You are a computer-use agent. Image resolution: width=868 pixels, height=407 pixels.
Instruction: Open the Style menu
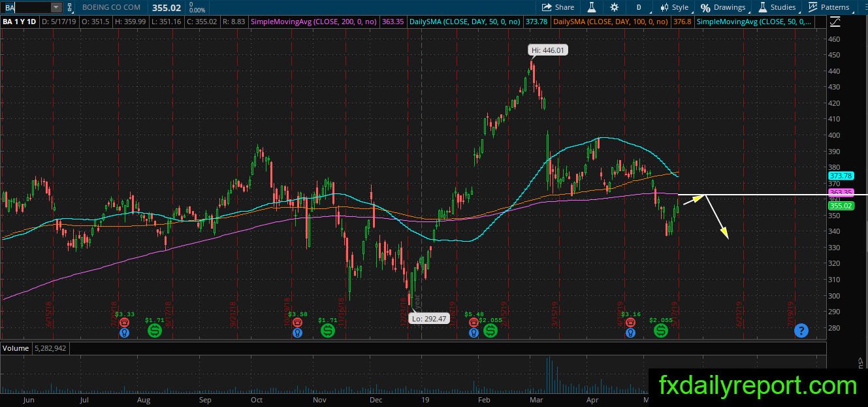click(x=674, y=7)
